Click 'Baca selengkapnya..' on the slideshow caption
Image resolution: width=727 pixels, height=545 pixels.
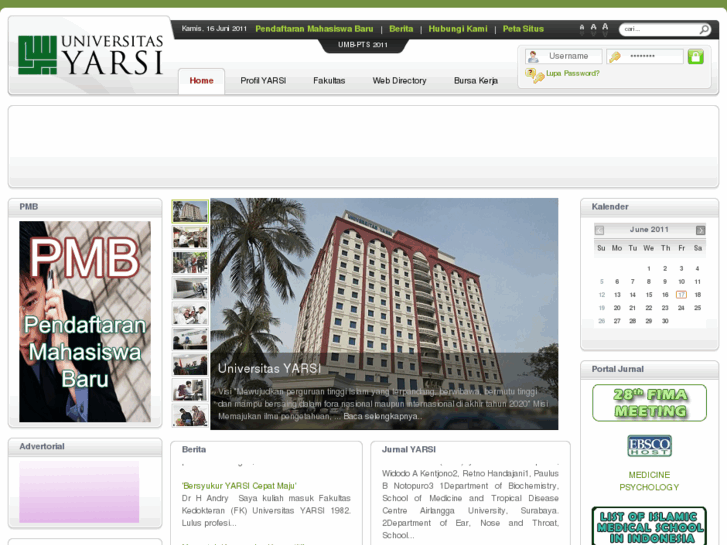point(383,417)
